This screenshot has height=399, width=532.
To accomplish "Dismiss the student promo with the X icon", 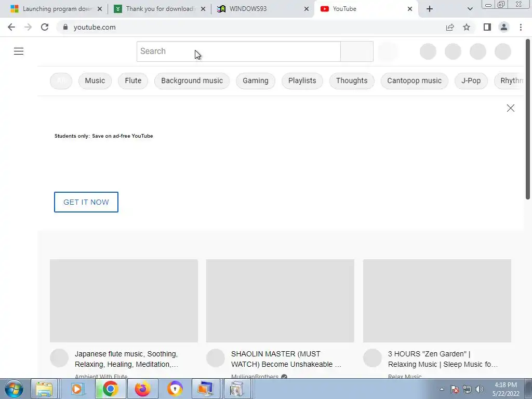I will pos(510,108).
